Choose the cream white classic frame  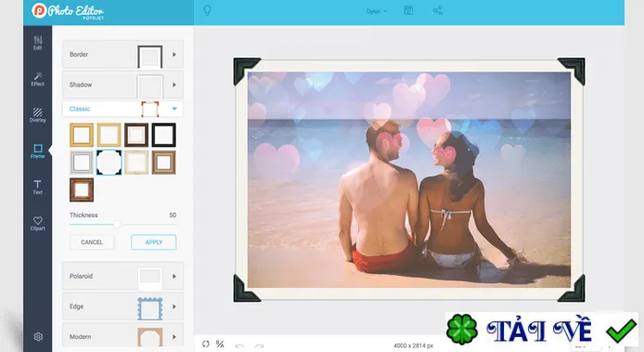click(136, 163)
